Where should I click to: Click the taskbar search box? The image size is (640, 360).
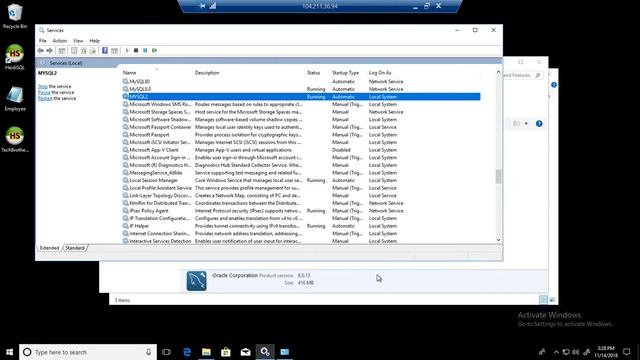(88, 352)
